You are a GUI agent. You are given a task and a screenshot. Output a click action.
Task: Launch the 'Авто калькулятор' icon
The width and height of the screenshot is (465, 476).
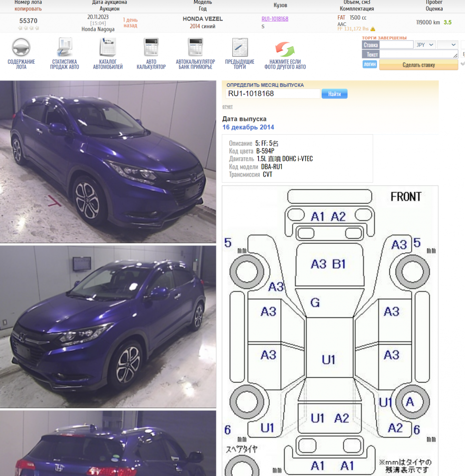[151, 48]
